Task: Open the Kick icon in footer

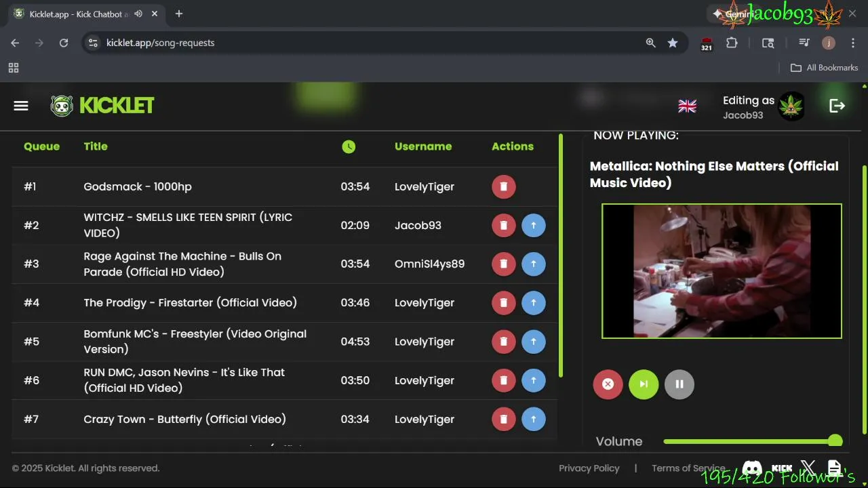Action: (782, 468)
